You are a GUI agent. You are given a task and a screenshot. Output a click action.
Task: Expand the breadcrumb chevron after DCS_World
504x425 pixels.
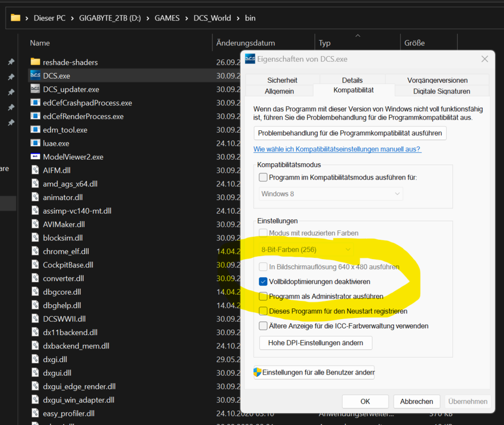(238, 18)
